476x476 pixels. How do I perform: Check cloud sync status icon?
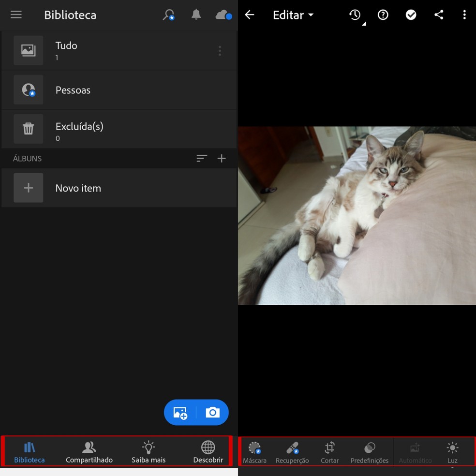click(x=223, y=15)
